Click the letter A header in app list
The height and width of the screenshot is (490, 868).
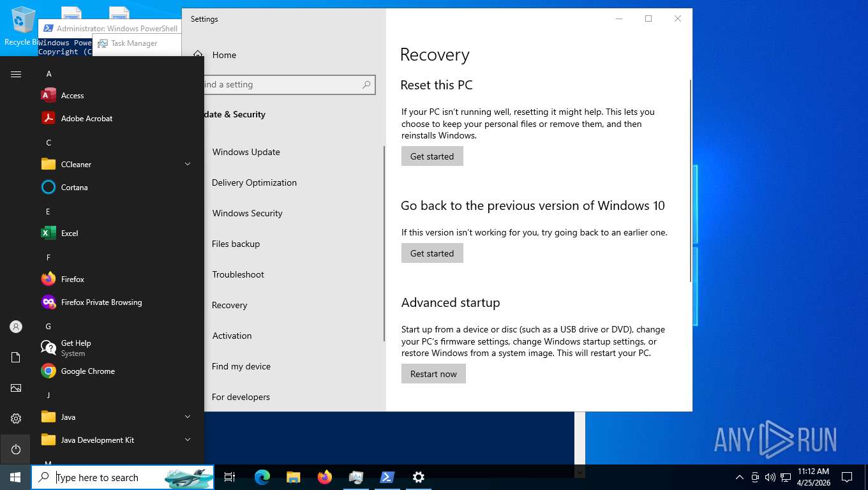(x=49, y=74)
